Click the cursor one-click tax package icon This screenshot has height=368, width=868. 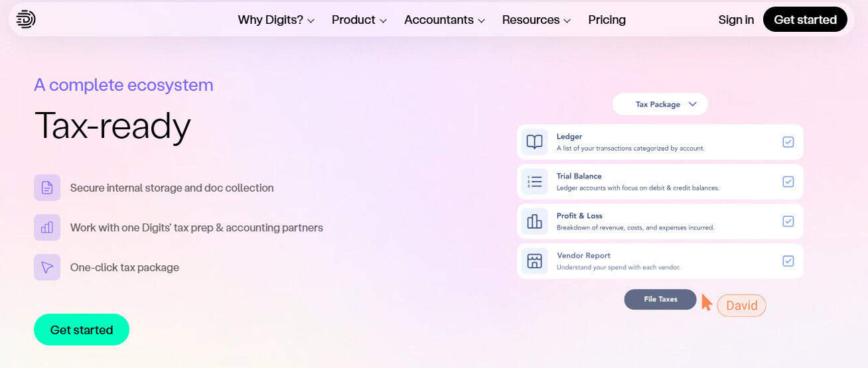coord(47,267)
